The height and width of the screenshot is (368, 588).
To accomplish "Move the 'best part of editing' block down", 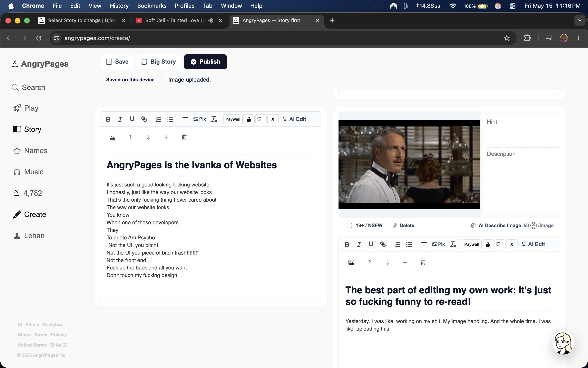I will (x=387, y=262).
